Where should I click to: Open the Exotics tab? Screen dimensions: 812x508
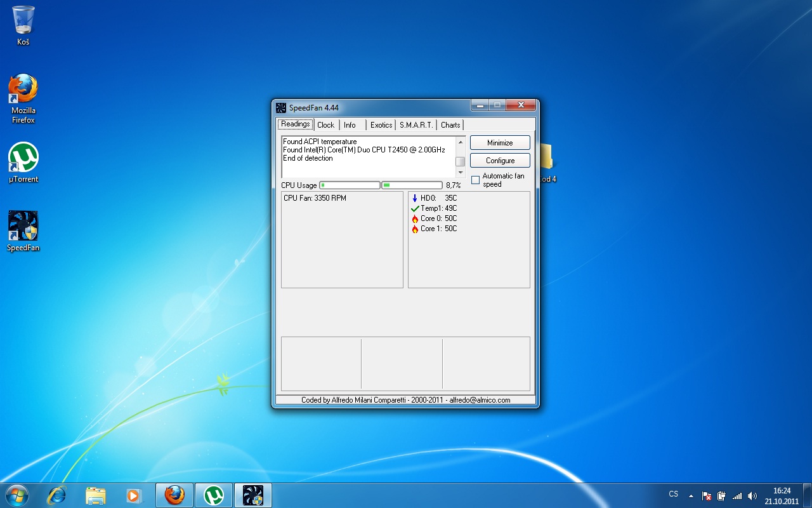(381, 125)
